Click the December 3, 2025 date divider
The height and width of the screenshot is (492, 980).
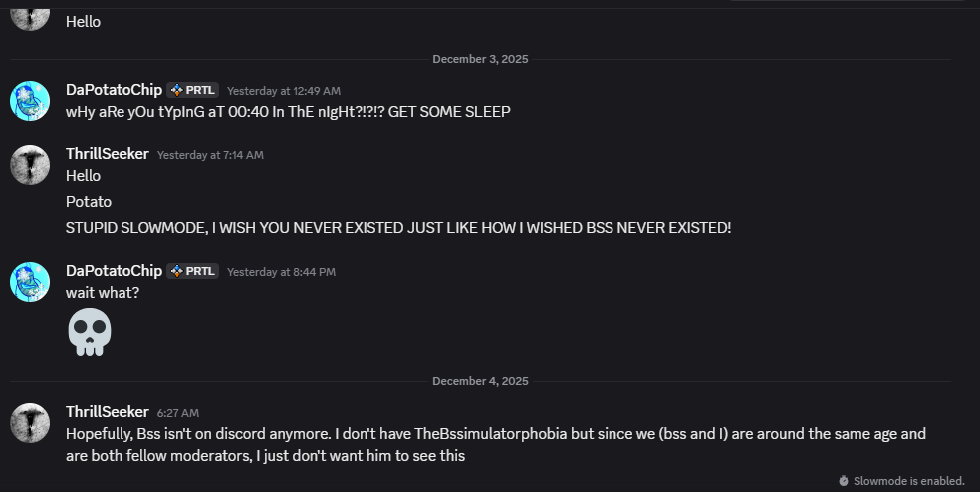(480, 60)
